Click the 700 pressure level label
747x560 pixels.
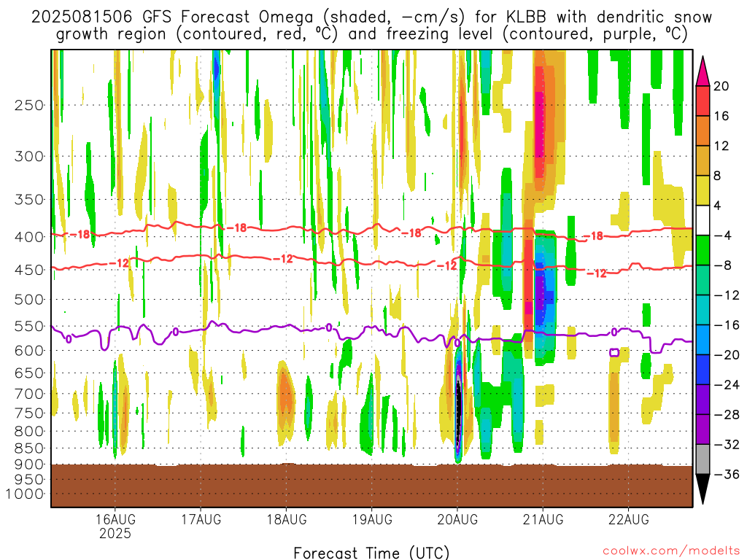(x=29, y=394)
